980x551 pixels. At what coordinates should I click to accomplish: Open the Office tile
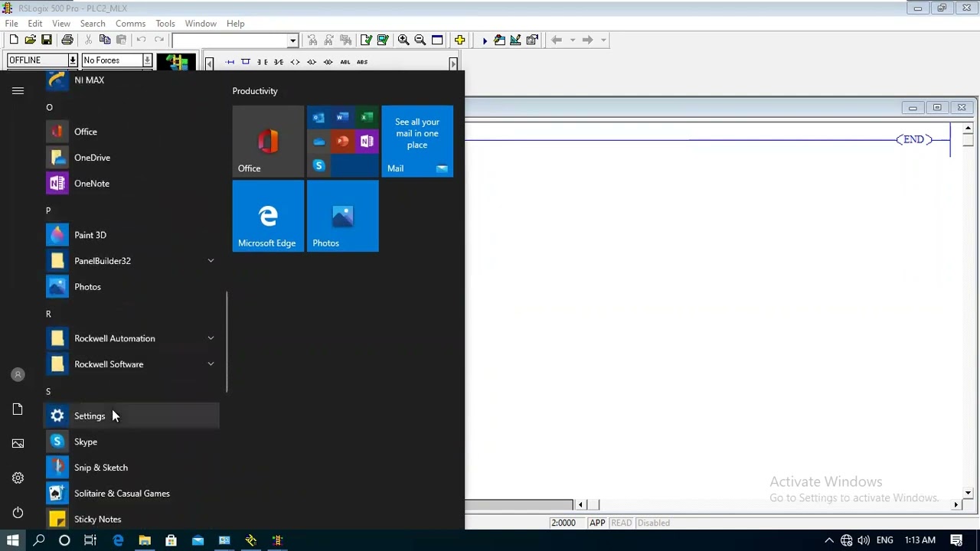click(268, 142)
